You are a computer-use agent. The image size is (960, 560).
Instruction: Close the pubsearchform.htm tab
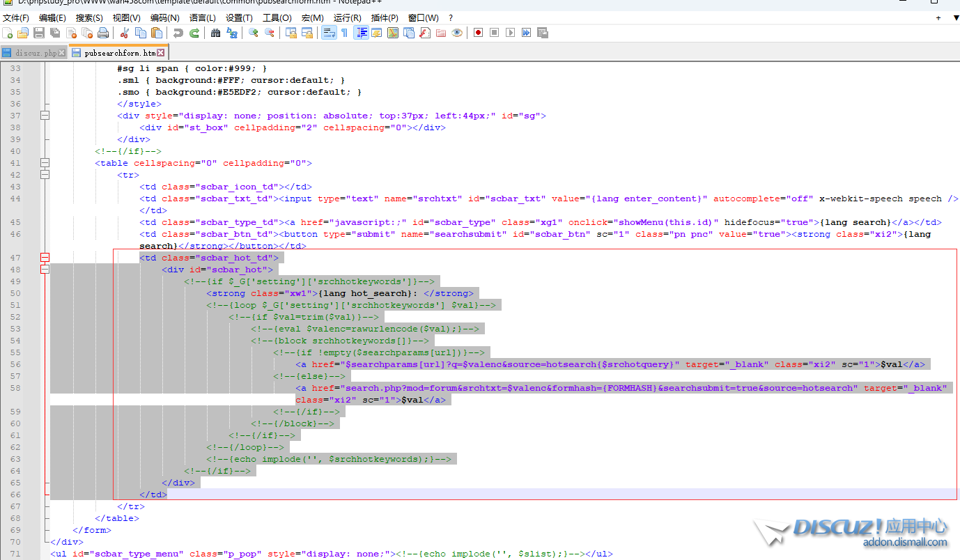[161, 53]
